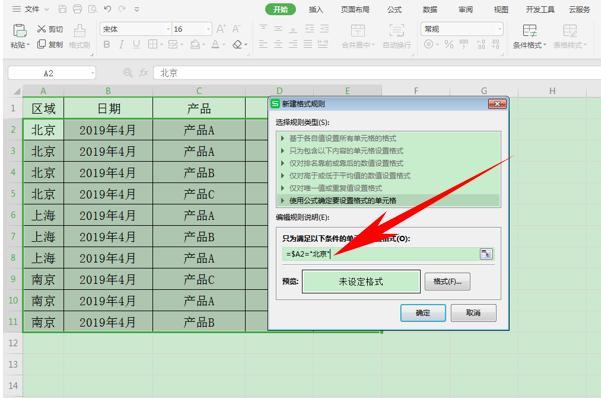Apply the Percent style (%) icon

coord(449,44)
